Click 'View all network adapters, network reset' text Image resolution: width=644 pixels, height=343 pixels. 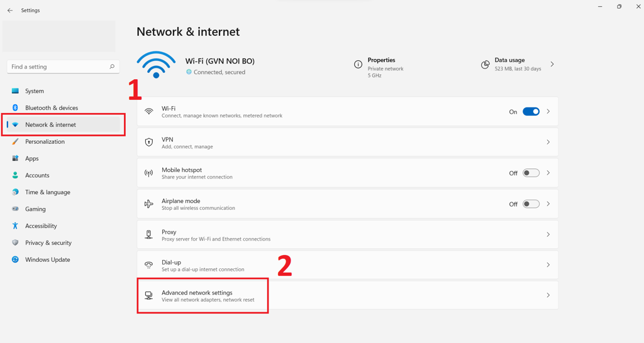tap(208, 300)
